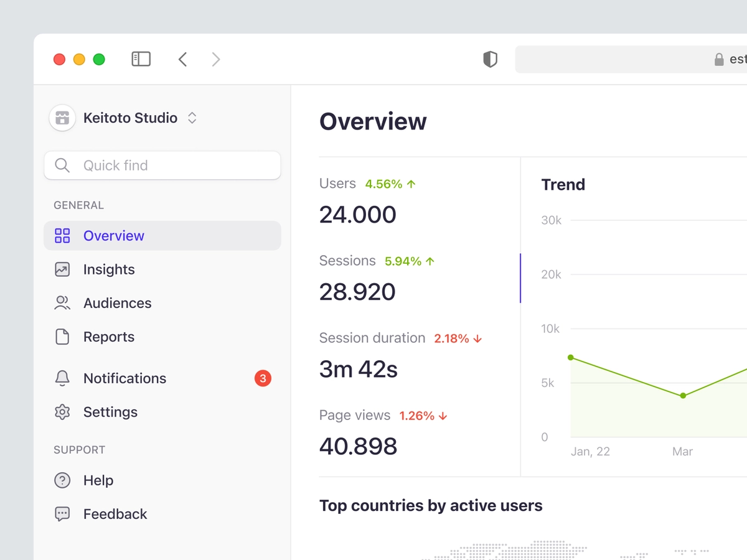The height and width of the screenshot is (560, 747).
Task: Click the browser forward arrow
Action: (x=216, y=59)
